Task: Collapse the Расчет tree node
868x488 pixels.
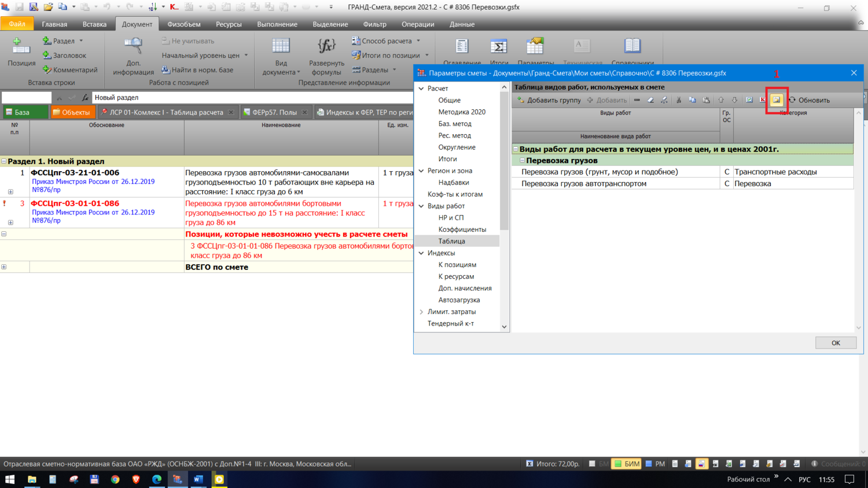Action: pyautogui.click(x=421, y=88)
